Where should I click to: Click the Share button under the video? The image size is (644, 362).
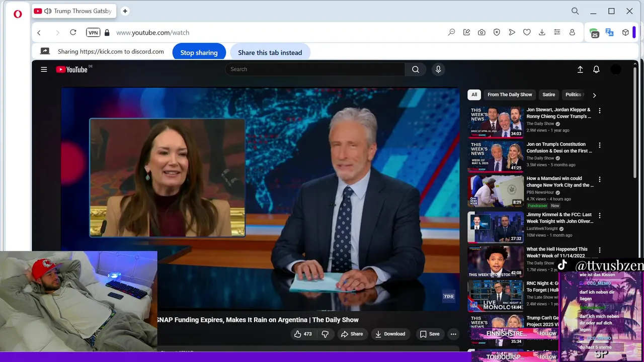tap(352, 334)
